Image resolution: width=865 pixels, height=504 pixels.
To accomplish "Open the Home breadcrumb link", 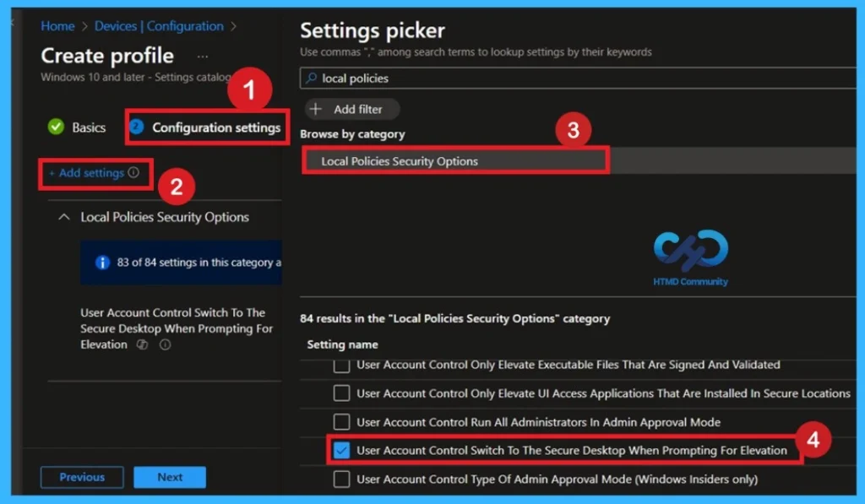I will (57, 26).
